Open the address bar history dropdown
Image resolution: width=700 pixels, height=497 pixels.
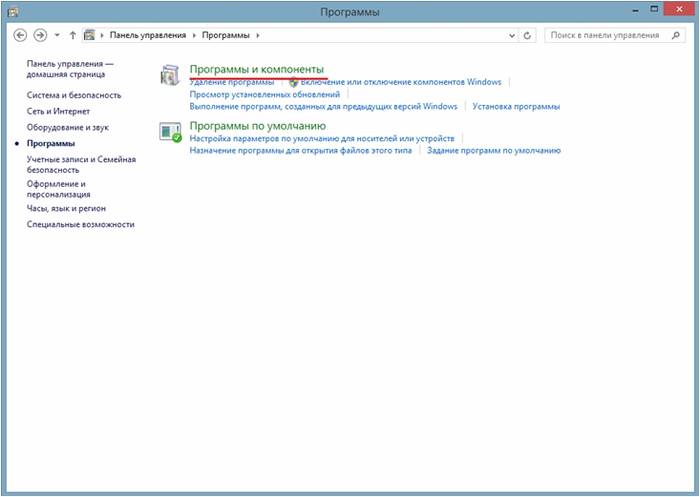coord(512,36)
